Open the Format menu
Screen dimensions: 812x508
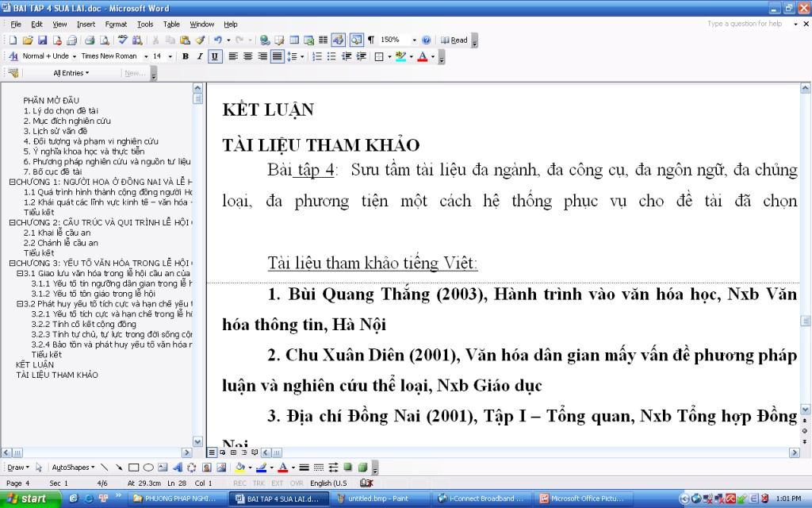coord(118,24)
